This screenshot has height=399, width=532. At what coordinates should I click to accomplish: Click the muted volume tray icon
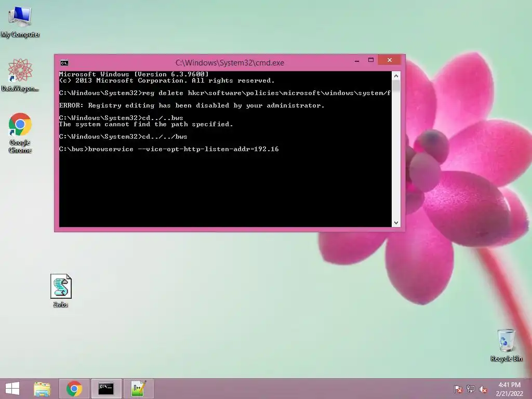483,389
